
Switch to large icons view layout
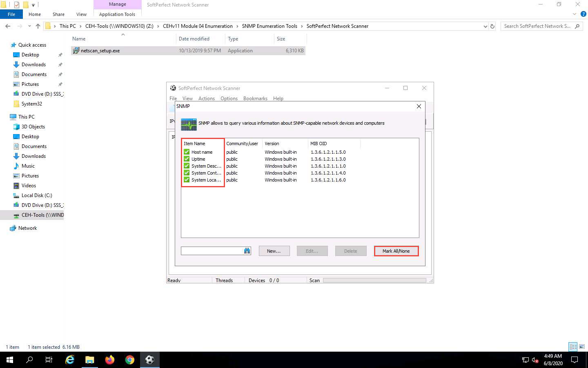coord(582,347)
